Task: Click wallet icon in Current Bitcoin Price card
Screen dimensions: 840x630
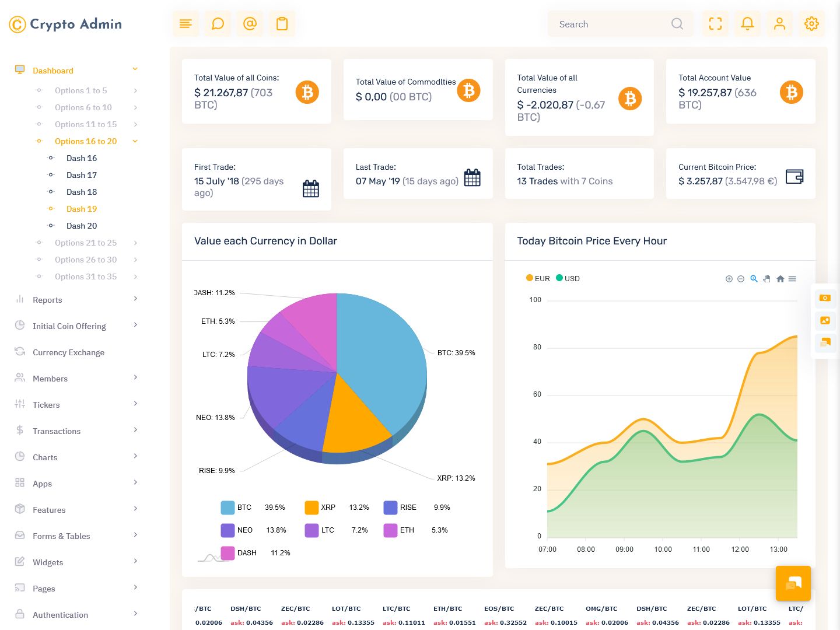Action: click(794, 176)
